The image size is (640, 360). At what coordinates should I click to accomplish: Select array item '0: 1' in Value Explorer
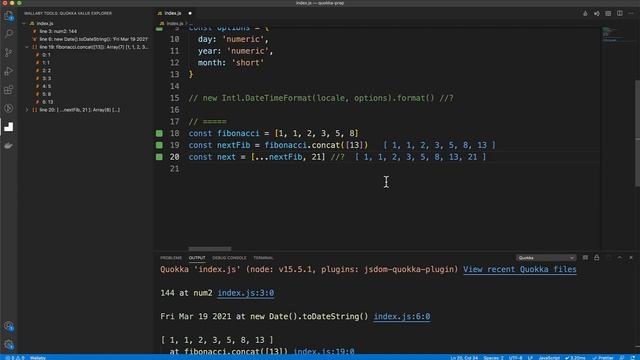pos(47,55)
